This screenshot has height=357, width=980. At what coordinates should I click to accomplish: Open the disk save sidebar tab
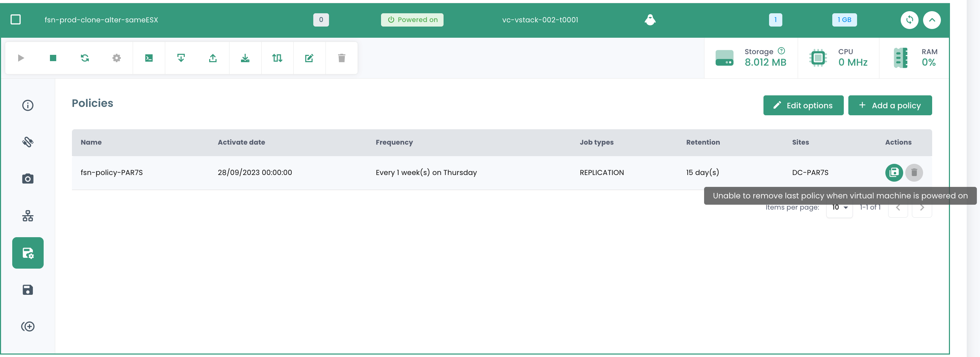28,290
